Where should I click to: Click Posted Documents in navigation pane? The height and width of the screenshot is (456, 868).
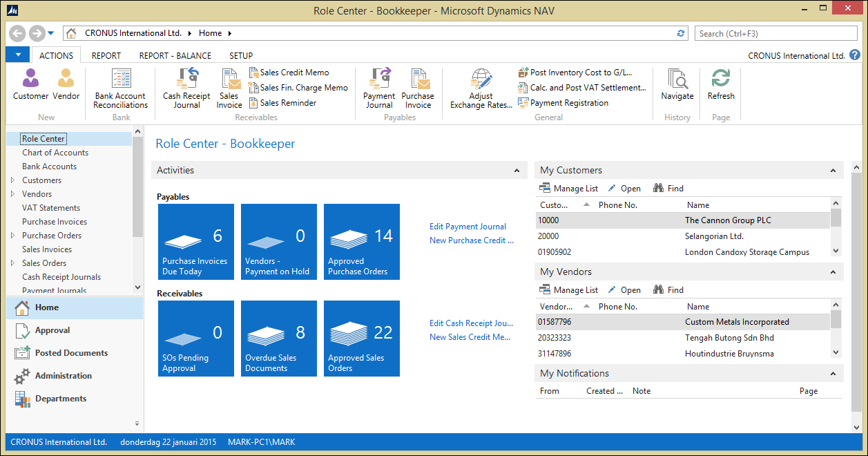(71, 353)
